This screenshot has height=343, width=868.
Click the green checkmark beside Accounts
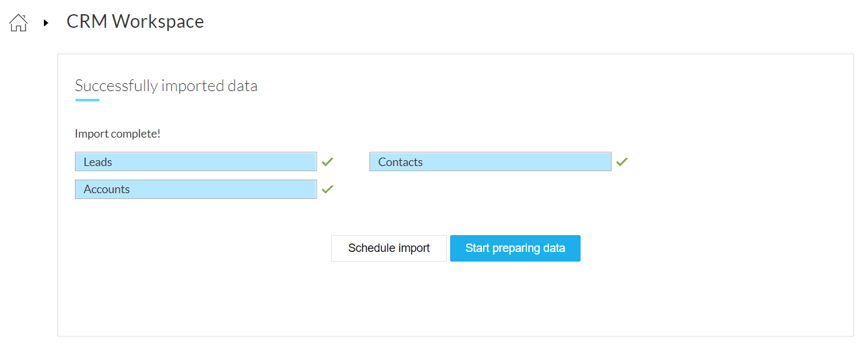tap(327, 189)
